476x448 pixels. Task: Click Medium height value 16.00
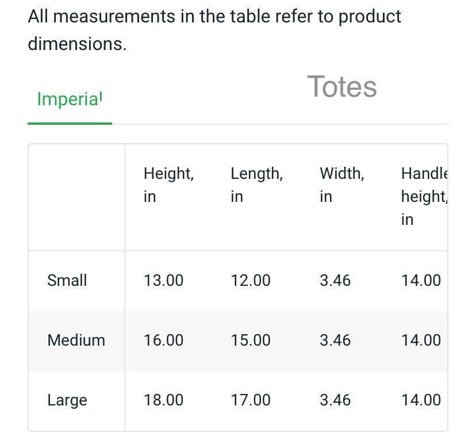click(163, 340)
